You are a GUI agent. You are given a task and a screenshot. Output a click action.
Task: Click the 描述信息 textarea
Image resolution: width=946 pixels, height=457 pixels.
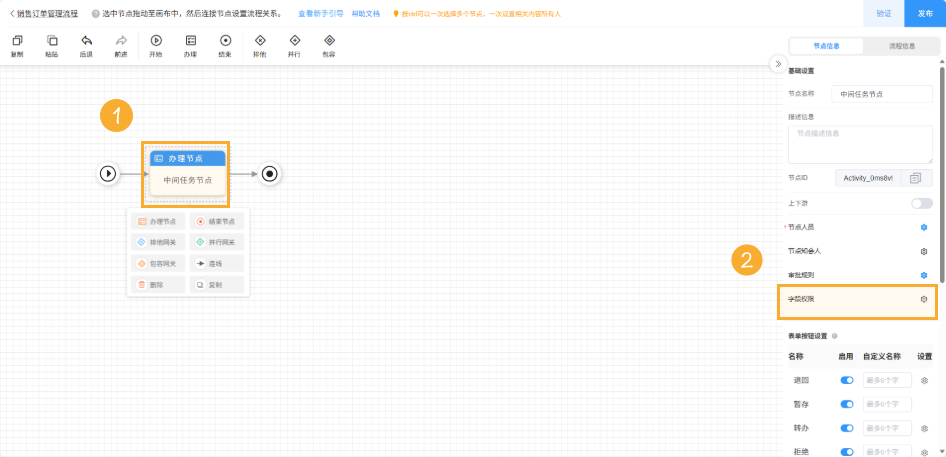click(x=860, y=144)
